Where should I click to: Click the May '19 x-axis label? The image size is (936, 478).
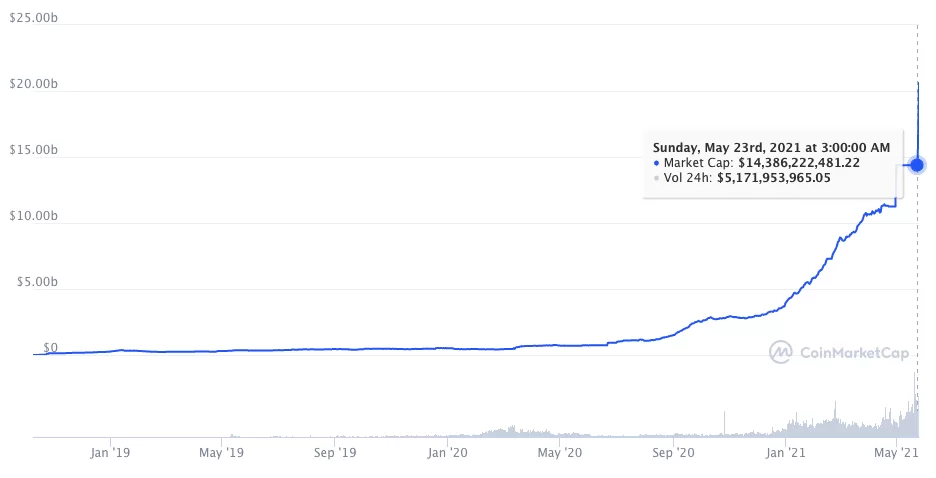[221, 453]
